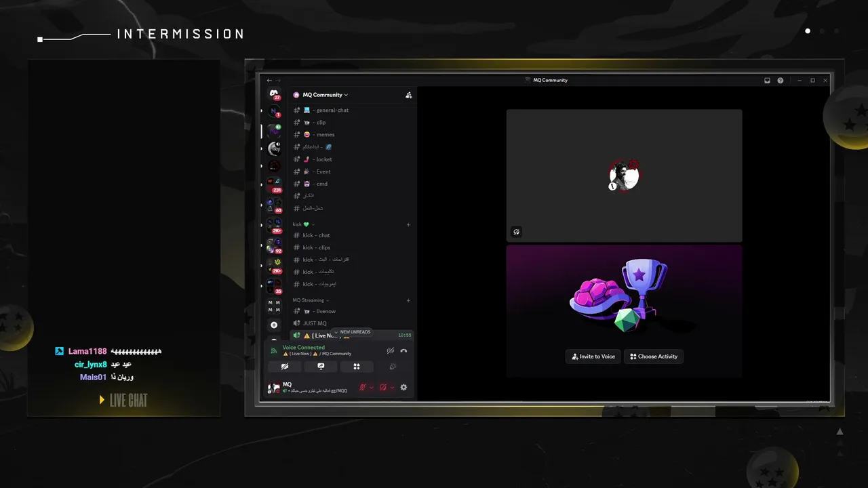Open the Help question mark icon
Viewport: 868px width, 488px height.
point(781,80)
